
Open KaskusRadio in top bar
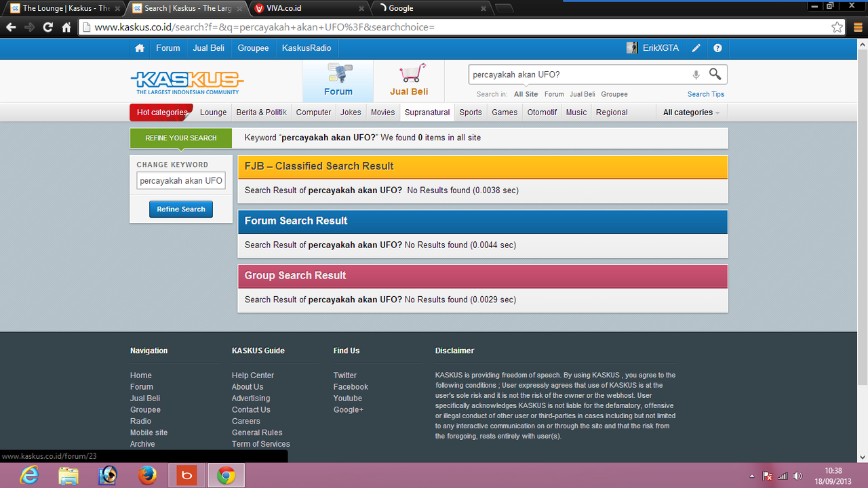point(307,48)
